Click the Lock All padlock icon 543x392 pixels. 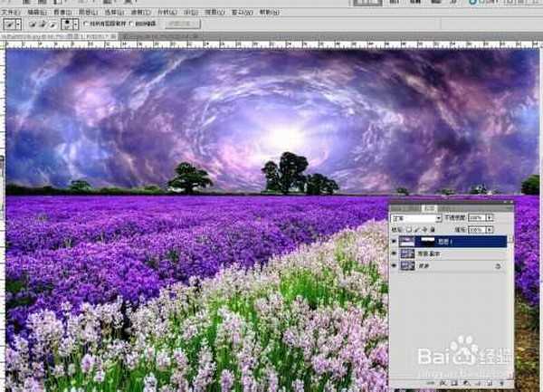pyautogui.click(x=433, y=230)
